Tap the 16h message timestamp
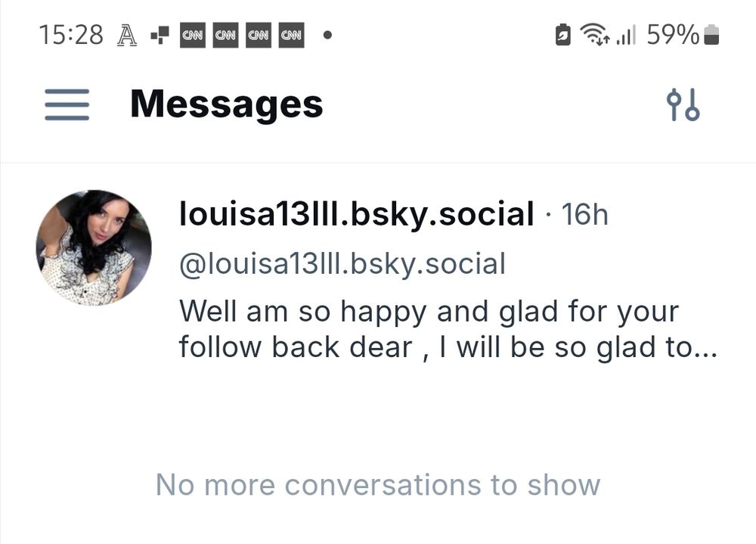Image resolution: width=756 pixels, height=544 pixels. (x=584, y=215)
